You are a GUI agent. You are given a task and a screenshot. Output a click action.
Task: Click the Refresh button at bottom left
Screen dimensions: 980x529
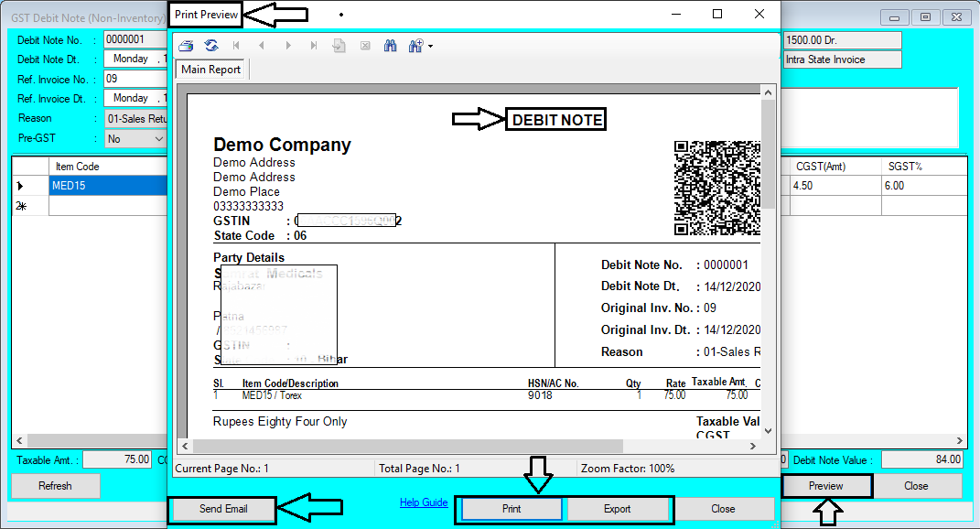55,486
